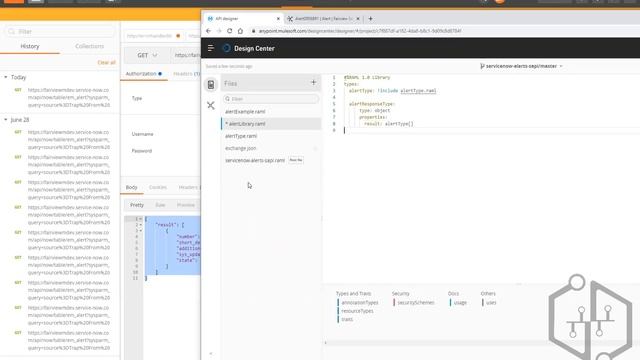Go to the browser home page
Viewport: 640px width, 360px height.
pos(240,31)
